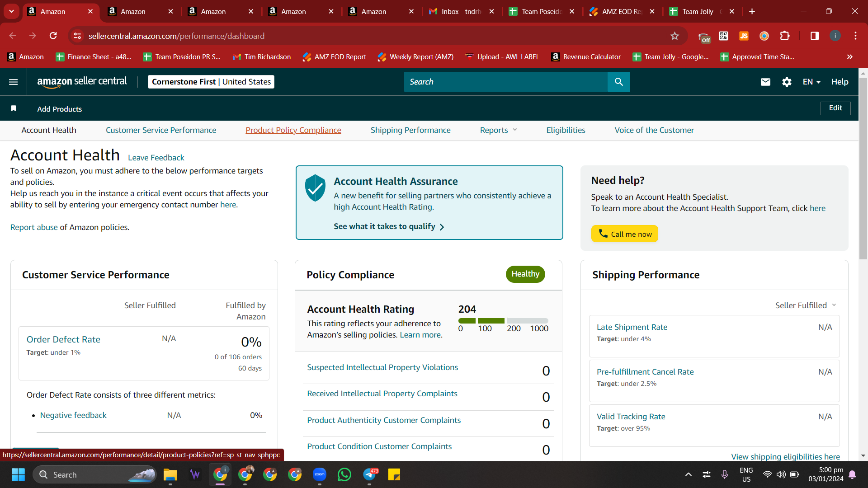Open Telegram from the taskbar
The image size is (868, 488).
pyautogui.click(x=370, y=474)
